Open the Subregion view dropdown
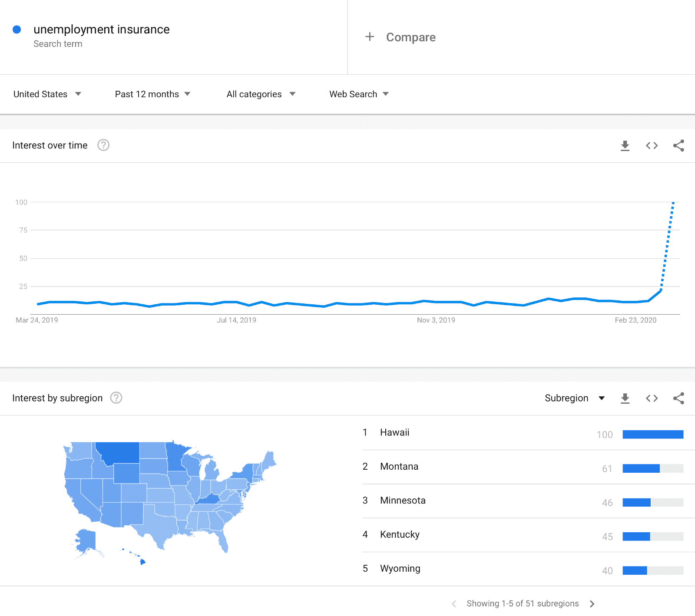 click(575, 398)
